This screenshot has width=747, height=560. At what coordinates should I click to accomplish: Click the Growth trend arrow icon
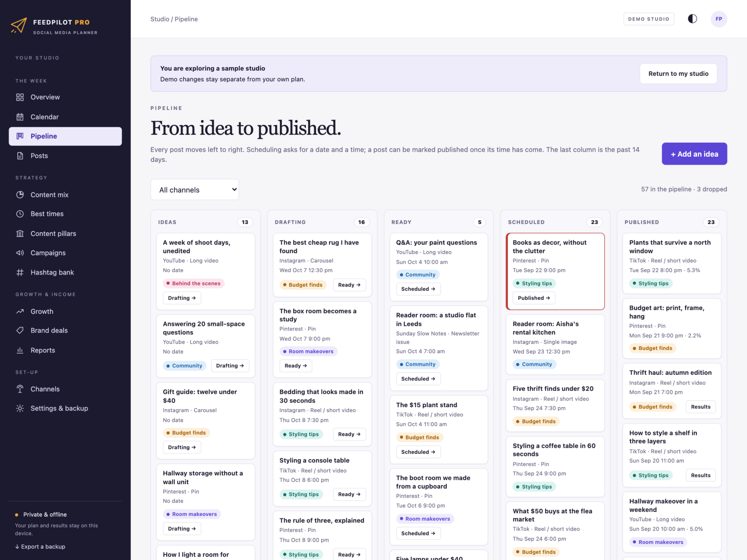pyautogui.click(x=20, y=311)
